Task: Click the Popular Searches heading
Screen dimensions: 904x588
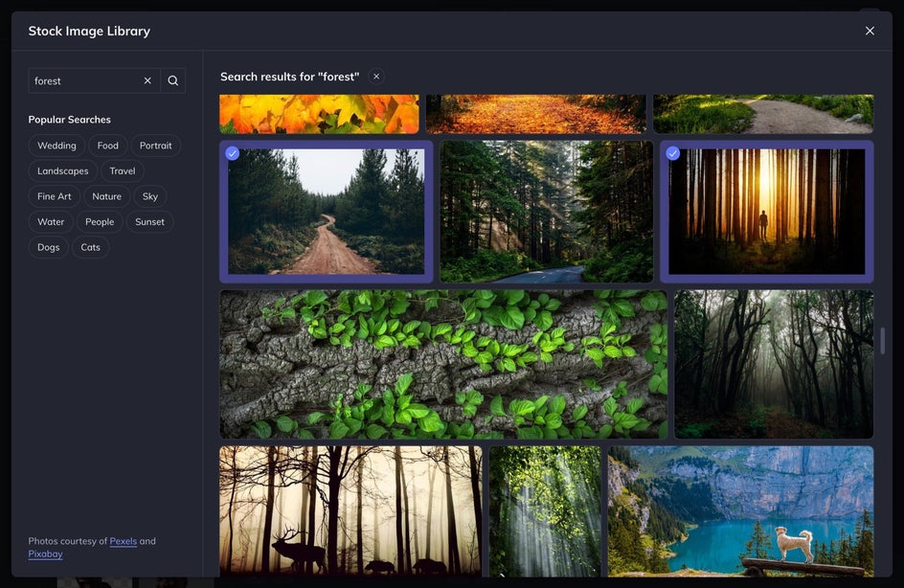Action: (69, 120)
